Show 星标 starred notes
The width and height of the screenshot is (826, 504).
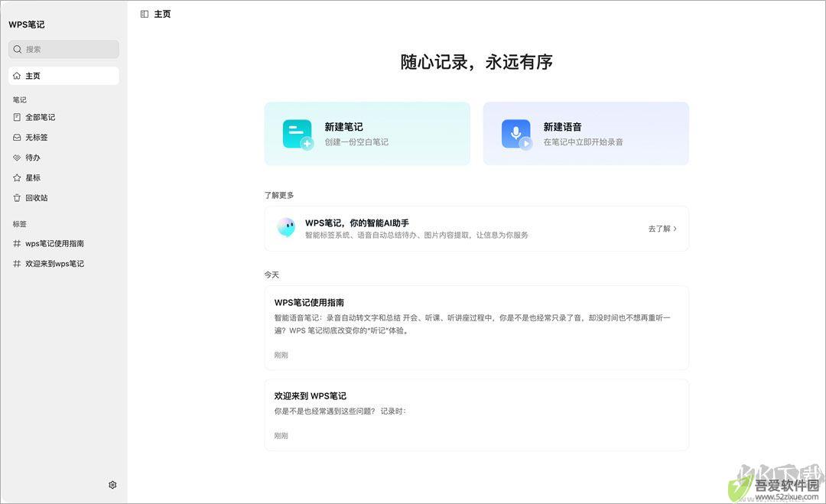[x=63, y=178]
